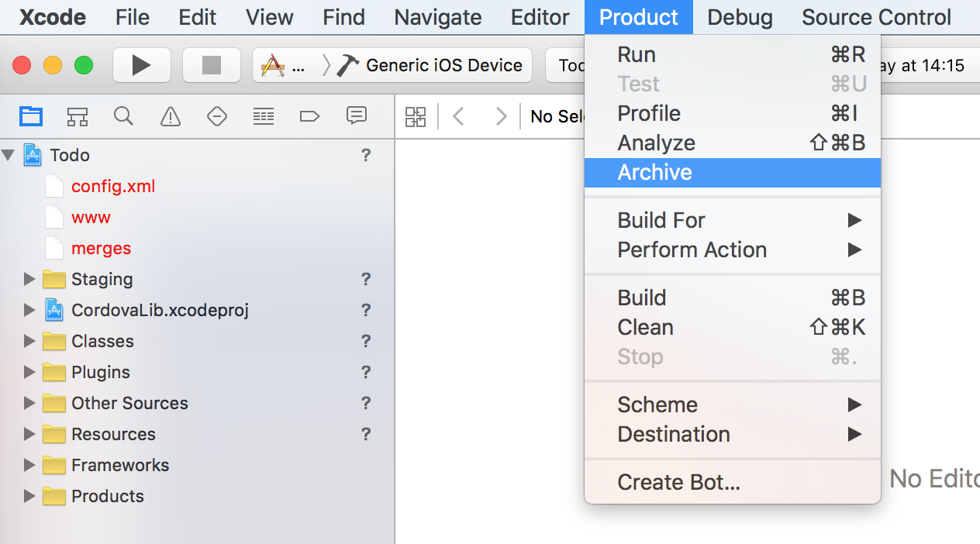Go forward with the right chevron
980x544 pixels.
pyautogui.click(x=501, y=117)
